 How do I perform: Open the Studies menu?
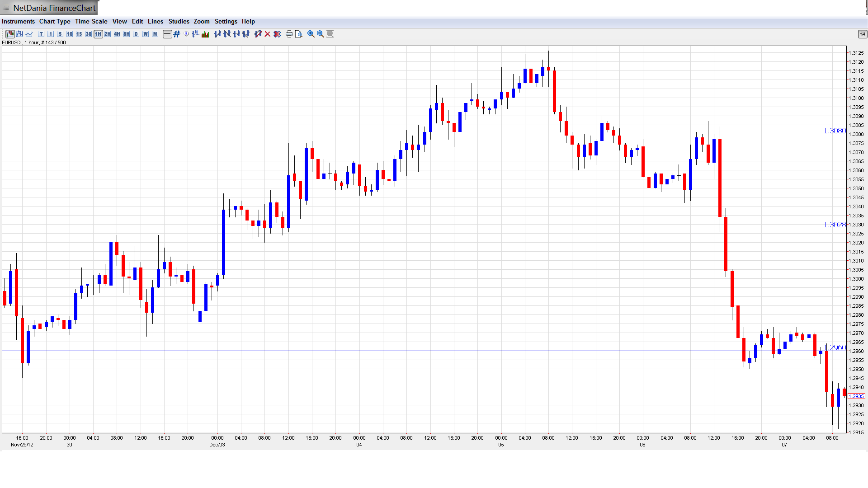tap(179, 21)
